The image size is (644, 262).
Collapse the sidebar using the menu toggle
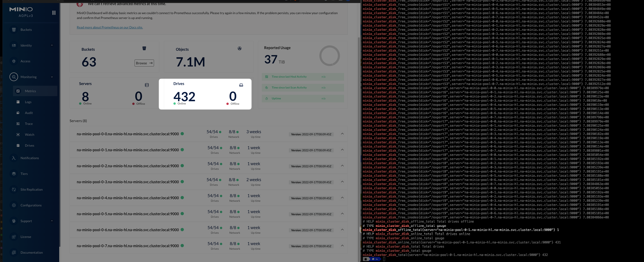54,13
